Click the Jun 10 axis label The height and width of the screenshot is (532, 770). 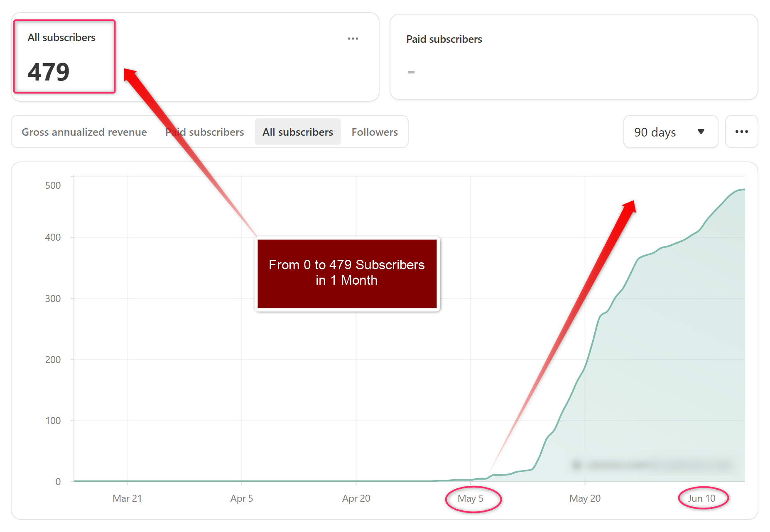(x=701, y=498)
